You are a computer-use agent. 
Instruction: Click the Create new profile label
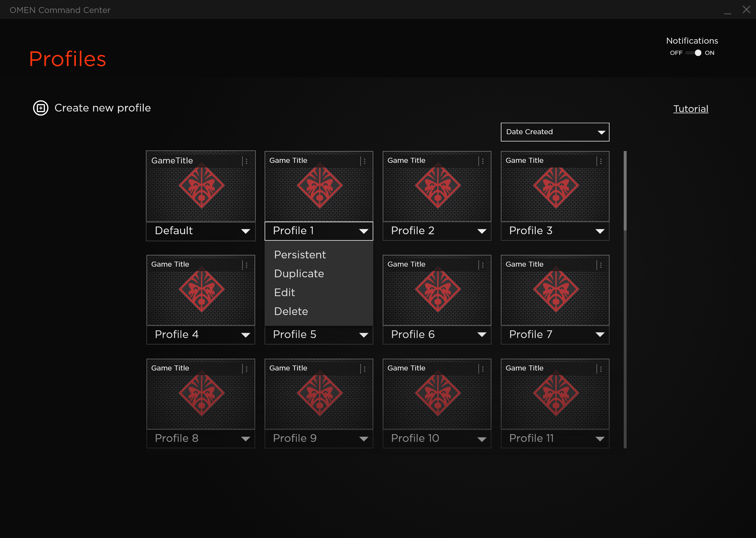pos(102,108)
